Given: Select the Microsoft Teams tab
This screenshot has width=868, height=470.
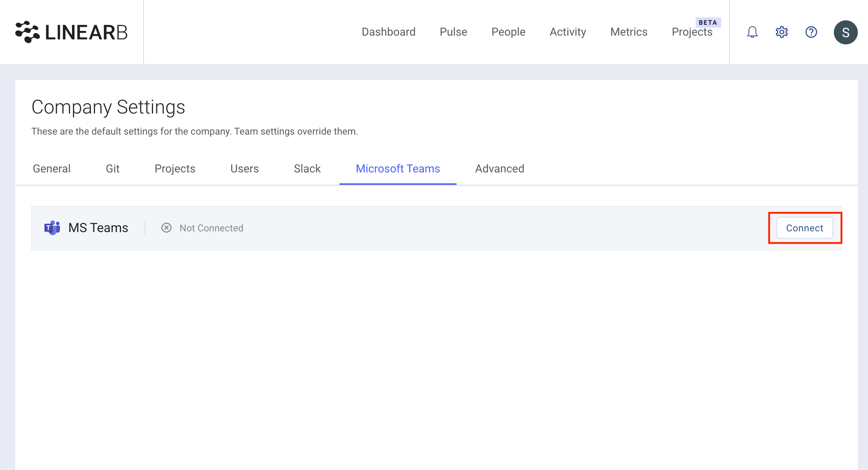Looking at the screenshot, I should pyautogui.click(x=398, y=168).
